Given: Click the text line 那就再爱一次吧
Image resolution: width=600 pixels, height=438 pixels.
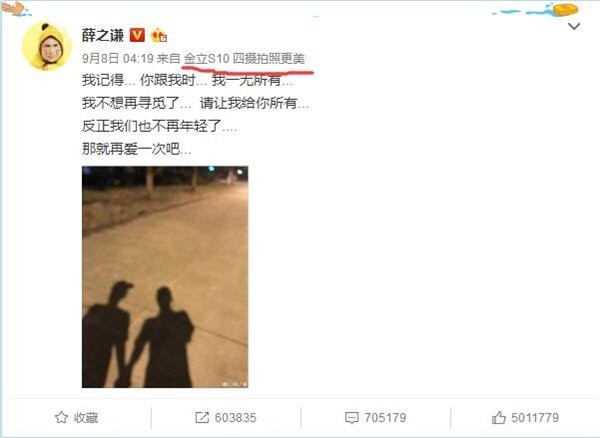Looking at the screenshot, I should pos(136,148).
